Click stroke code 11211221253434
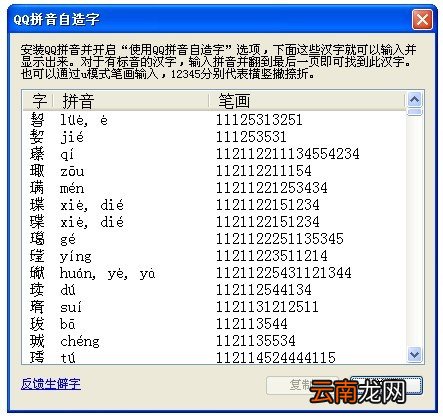 pyautogui.click(x=272, y=188)
